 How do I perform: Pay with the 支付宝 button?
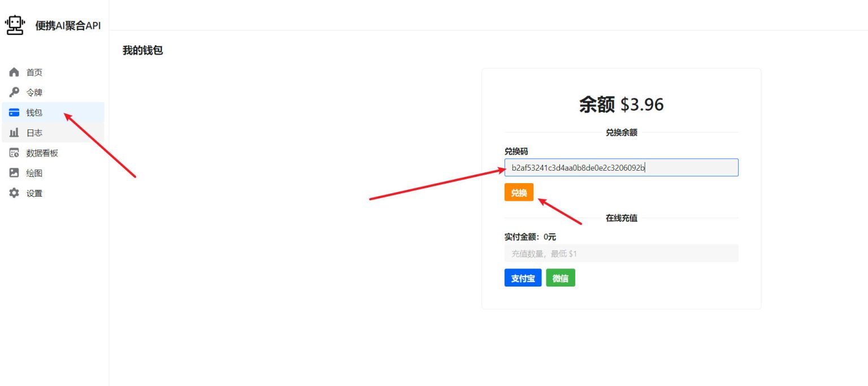(523, 278)
